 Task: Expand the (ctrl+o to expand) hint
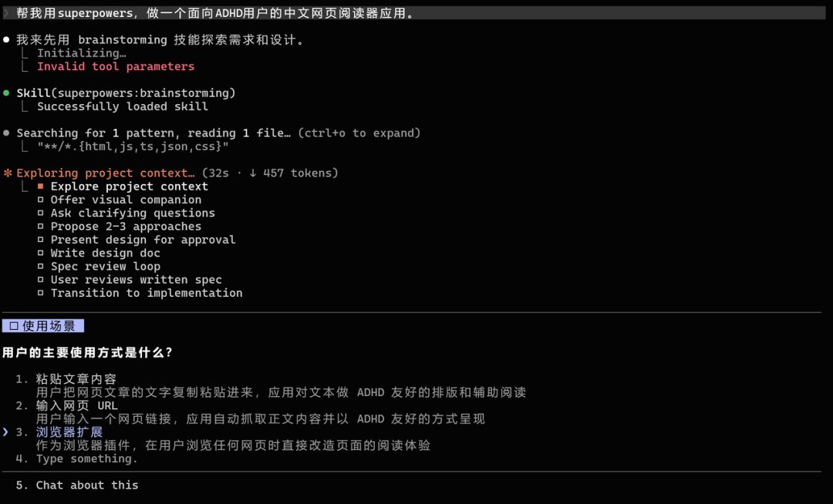point(359,133)
